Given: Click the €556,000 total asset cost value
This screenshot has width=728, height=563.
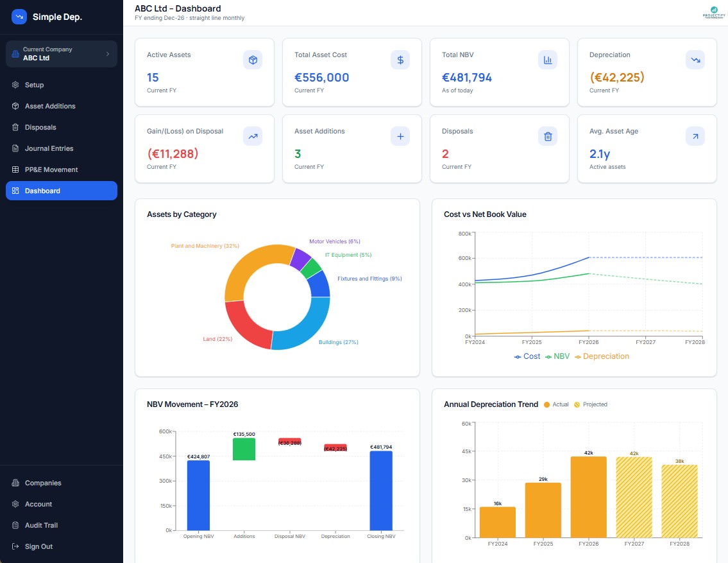Looking at the screenshot, I should tap(322, 78).
